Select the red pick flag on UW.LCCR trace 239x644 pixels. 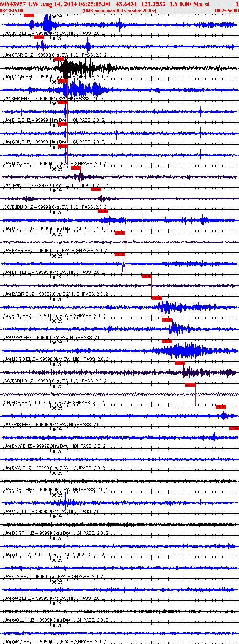[59, 59]
